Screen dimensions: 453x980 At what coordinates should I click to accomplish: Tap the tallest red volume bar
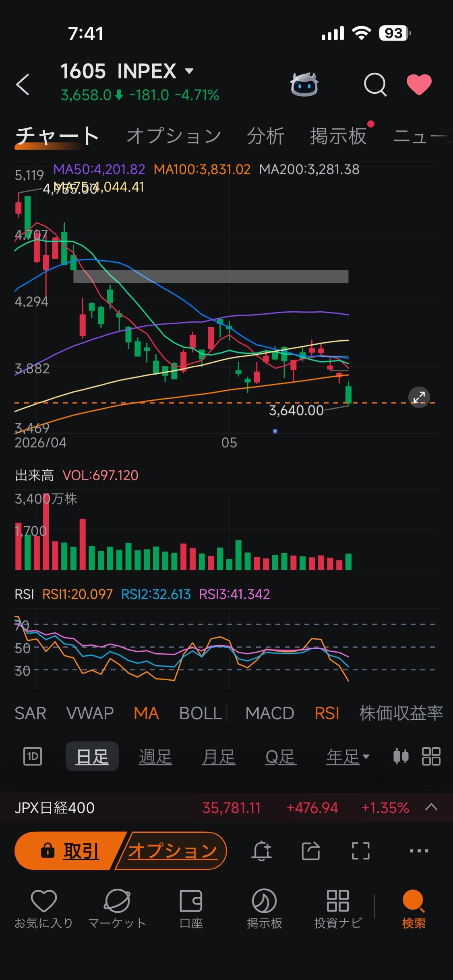(x=46, y=532)
